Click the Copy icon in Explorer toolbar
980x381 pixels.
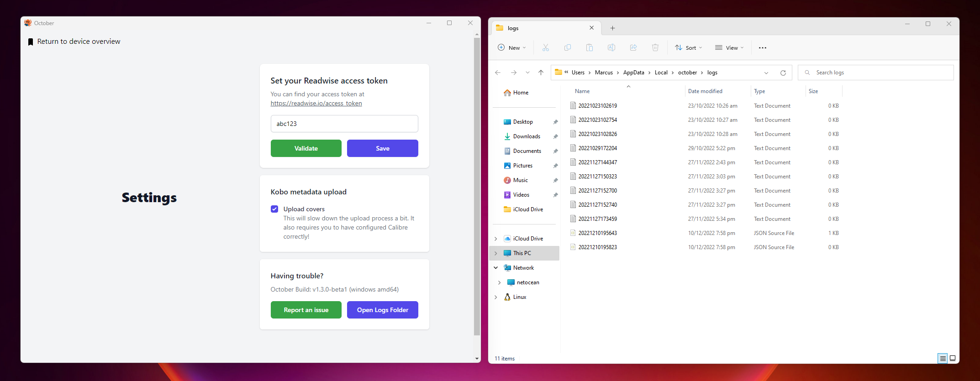(x=568, y=47)
